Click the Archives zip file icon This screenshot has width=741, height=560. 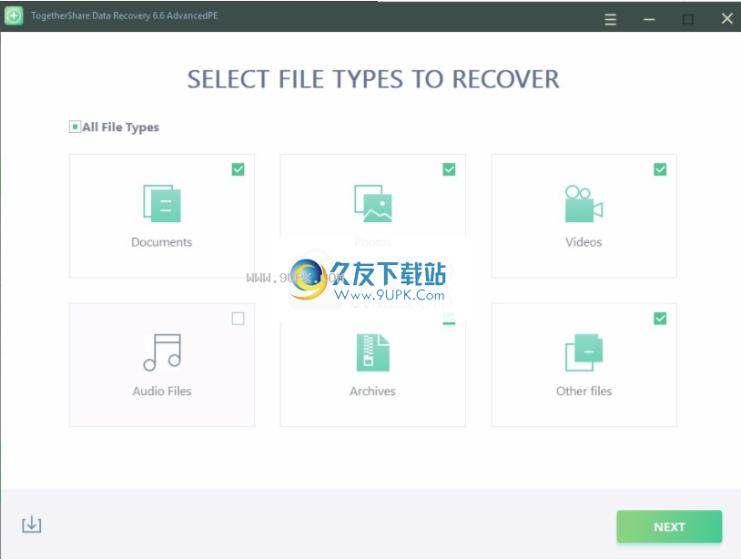[x=373, y=352]
